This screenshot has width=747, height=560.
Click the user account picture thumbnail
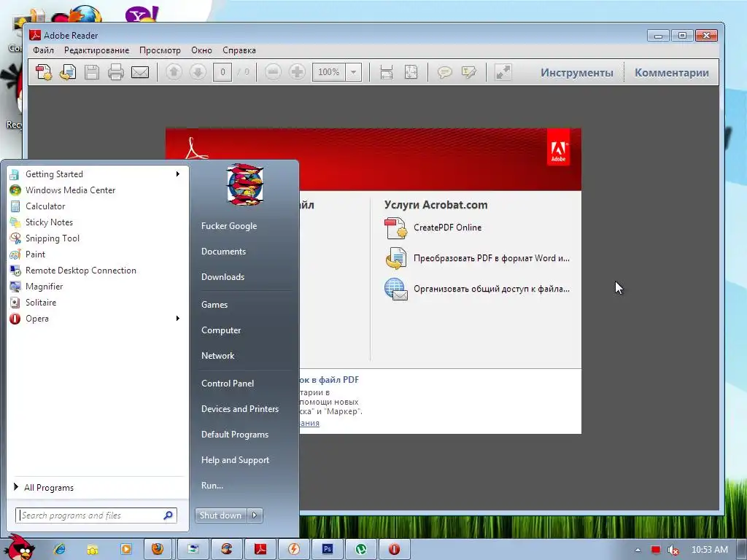pyautogui.click(x=244, y=184)
